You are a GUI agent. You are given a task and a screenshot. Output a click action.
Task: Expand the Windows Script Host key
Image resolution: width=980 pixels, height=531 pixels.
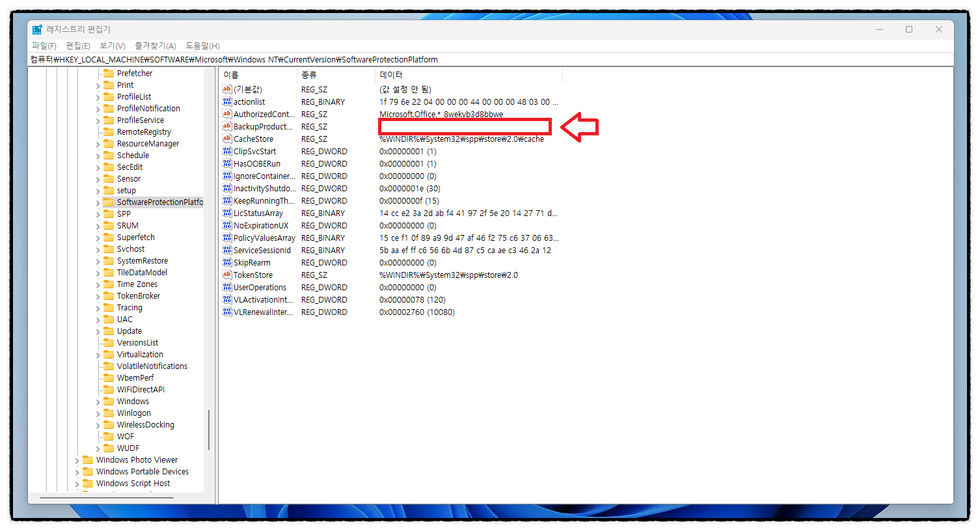pos(77,484)
